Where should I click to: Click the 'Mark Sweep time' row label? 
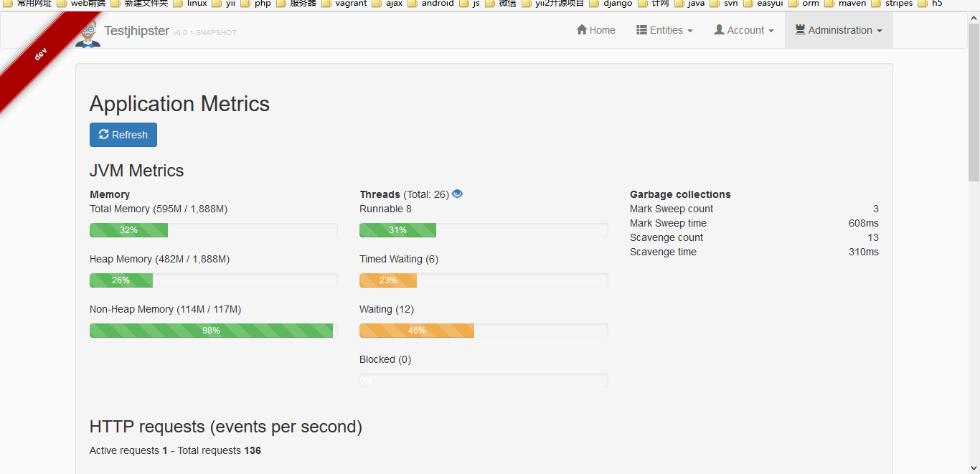(x=668, y=223)
